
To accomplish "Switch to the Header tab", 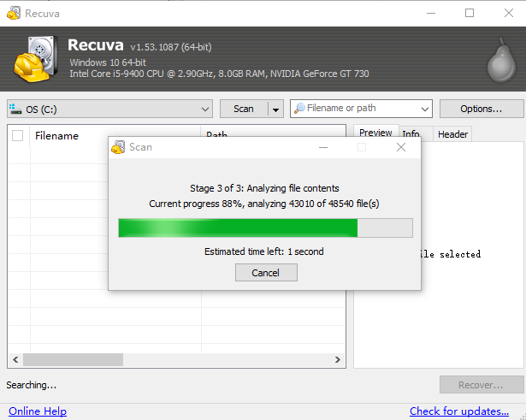I will point(452,134).
